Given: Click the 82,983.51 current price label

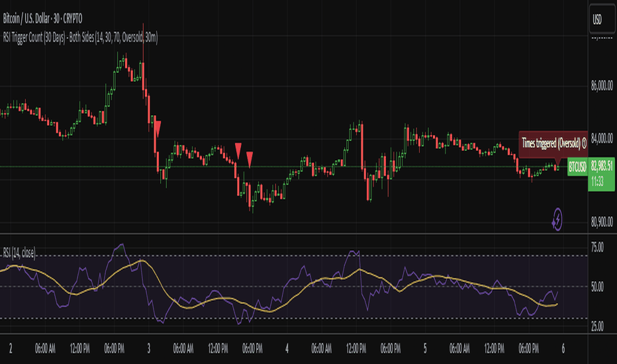Looking at the screenshot, I should click(x=602, y=165).
